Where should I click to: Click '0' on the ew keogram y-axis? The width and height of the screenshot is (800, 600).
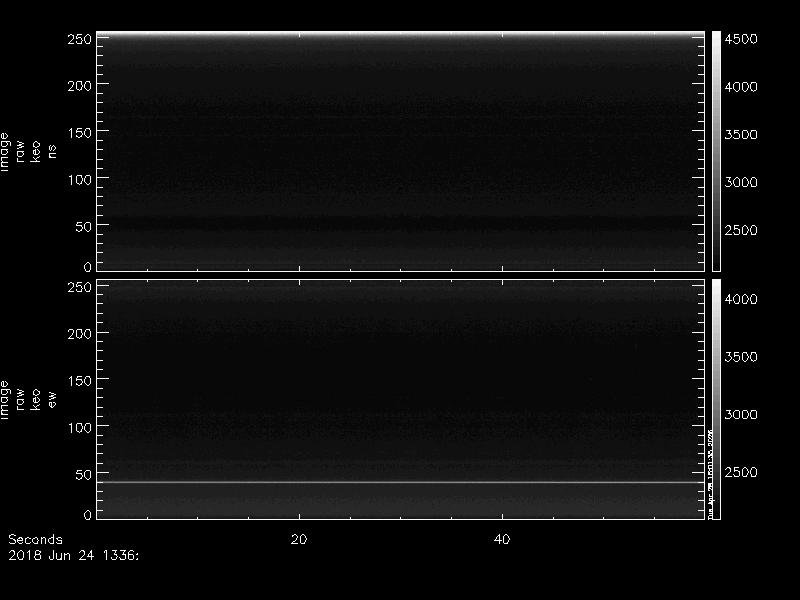coord(88,515)
